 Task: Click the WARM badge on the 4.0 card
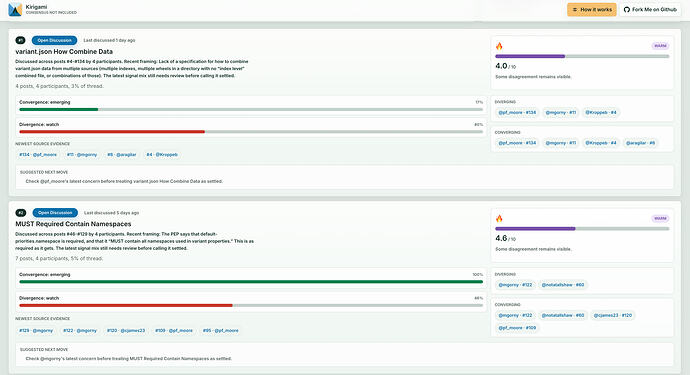click(x=660, y=46)
